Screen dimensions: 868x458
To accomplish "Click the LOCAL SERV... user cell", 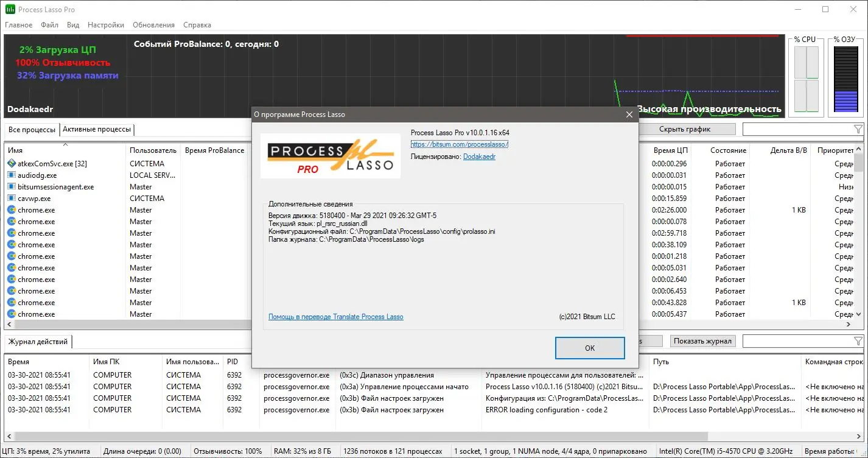I will pyautogui.click(x=153, y=175).
